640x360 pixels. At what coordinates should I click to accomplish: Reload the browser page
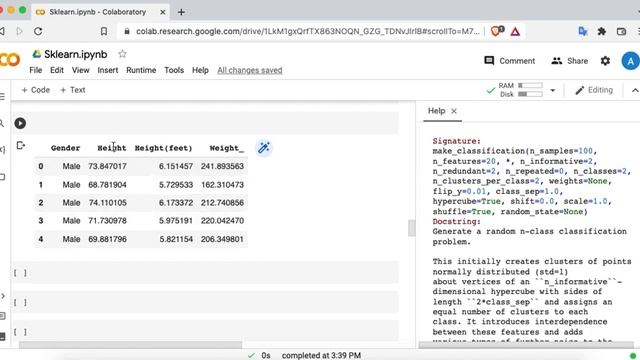(x=38, y=31)
